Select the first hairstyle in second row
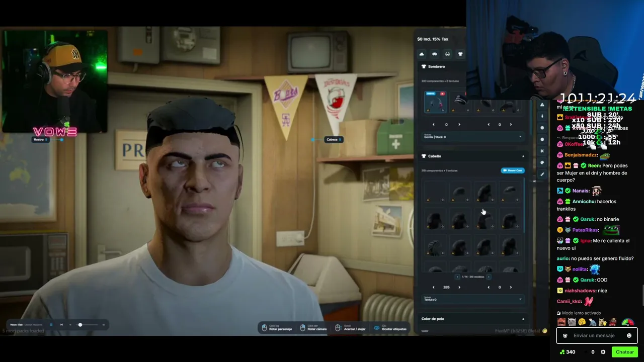The height and width of the screenshot is (362, 644). (434, 219)
